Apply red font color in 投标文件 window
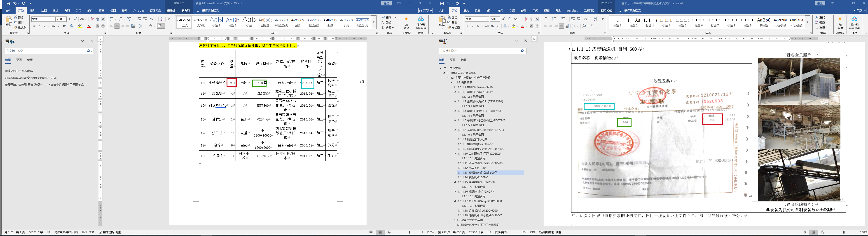Image resolution: width=868 pixels, height=236 pixels. coord(522,26)
